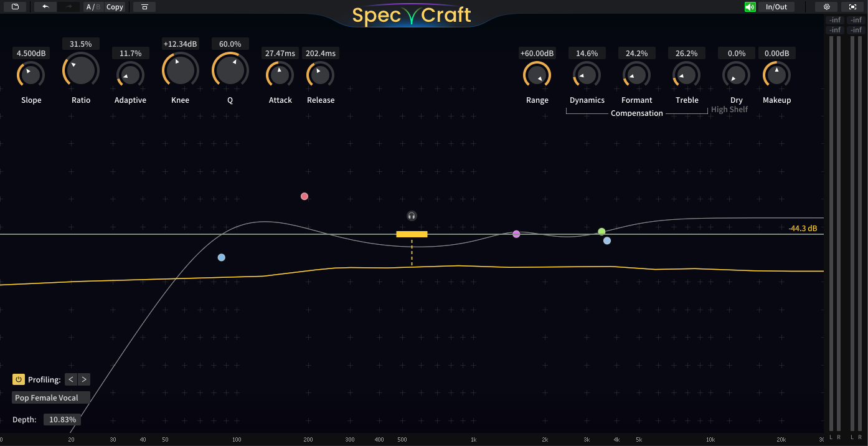Click the Attack knob
Image resolution: width=868 pixels, height=446 pixels.
pos(280,75)
